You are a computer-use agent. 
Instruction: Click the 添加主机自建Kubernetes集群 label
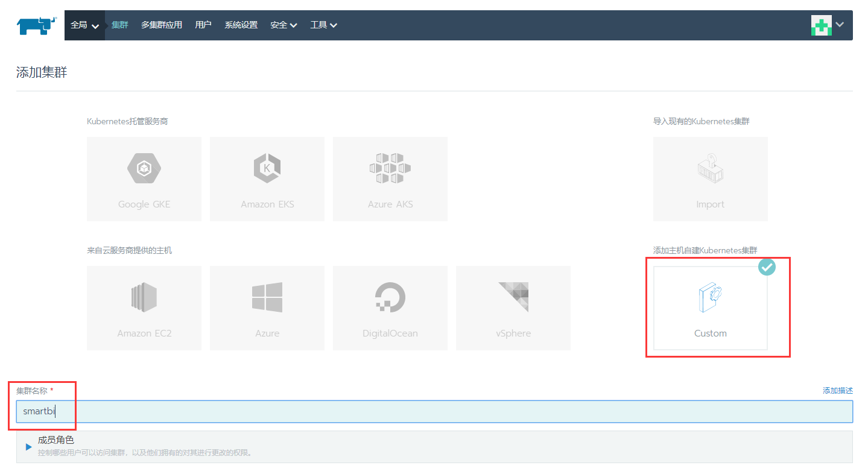pyautogui.click(x=705, y=250)
